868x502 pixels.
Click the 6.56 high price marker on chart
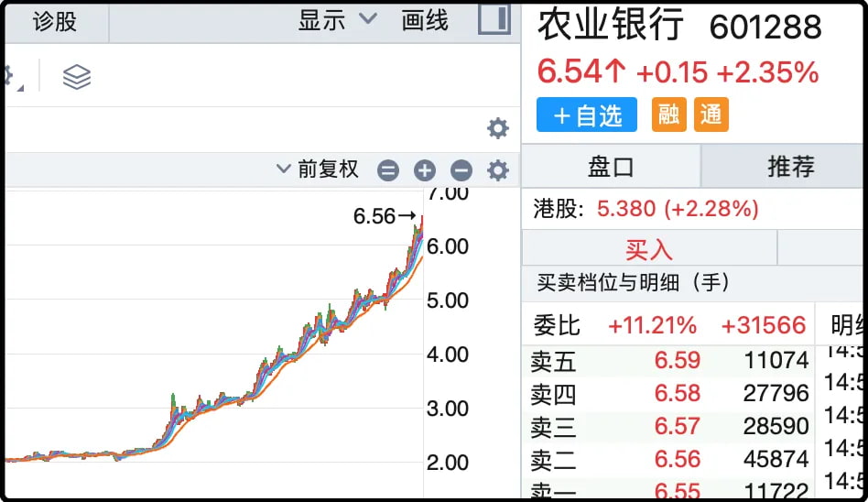[385, 216]
